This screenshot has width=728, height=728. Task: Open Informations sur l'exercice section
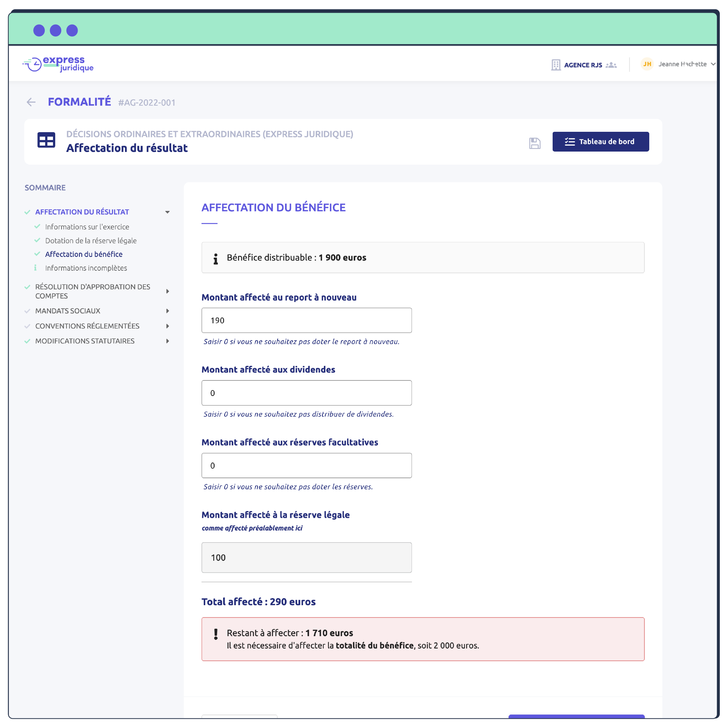87,227
